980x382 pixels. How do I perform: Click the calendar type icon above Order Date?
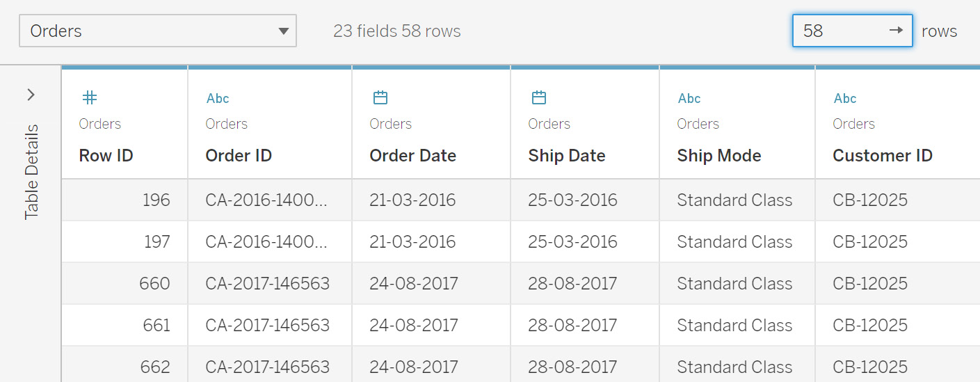point(380,97)
